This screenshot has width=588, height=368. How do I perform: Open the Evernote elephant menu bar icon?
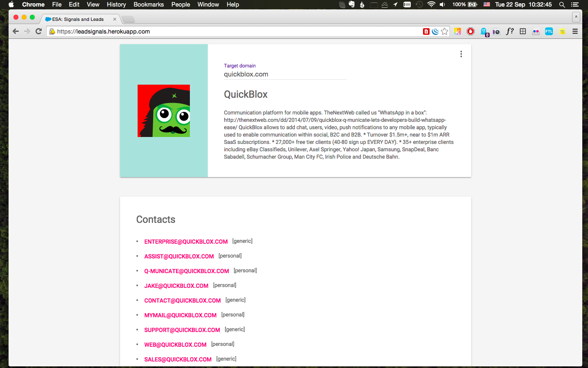click(352, 4)
